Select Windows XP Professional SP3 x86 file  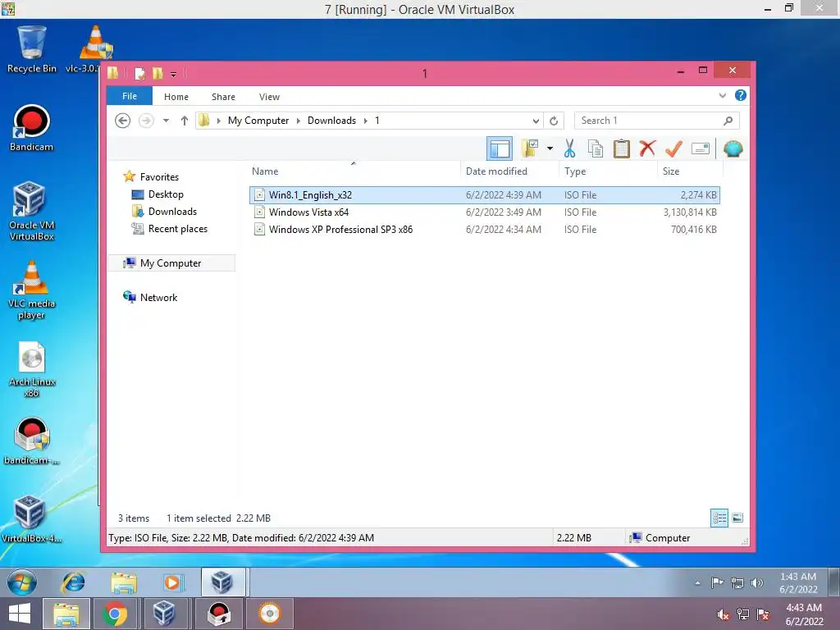coord(484,230)
